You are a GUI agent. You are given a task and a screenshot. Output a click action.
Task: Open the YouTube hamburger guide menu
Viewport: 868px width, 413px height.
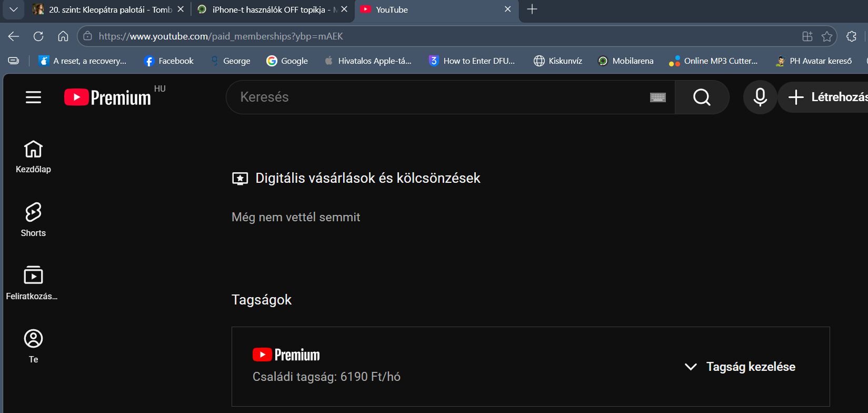point(33,97)
